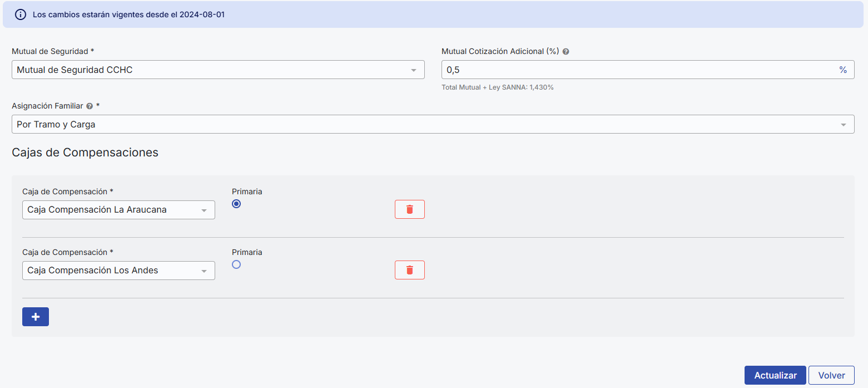Click the 'Mutual Cotización Adicional (%)' label
Screen dimensions: 868x388
point(500,51)
